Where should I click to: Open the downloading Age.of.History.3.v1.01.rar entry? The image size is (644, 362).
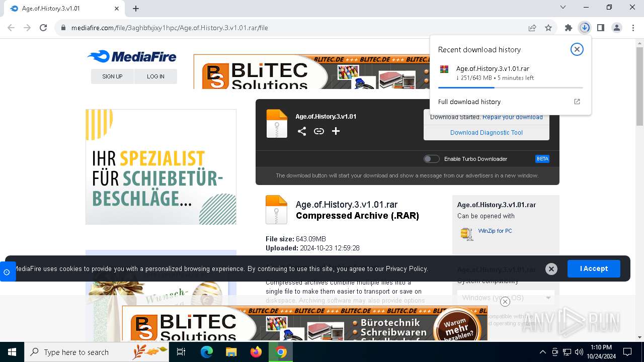510,73
